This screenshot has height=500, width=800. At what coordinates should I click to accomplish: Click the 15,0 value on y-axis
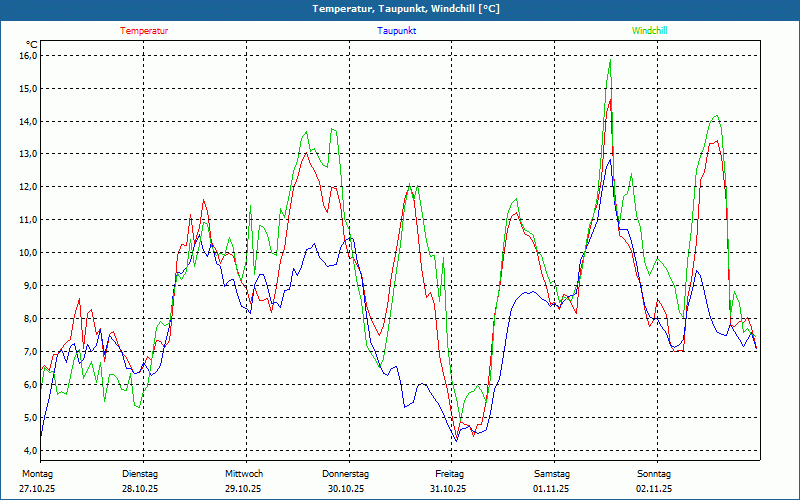pos(27,89)
